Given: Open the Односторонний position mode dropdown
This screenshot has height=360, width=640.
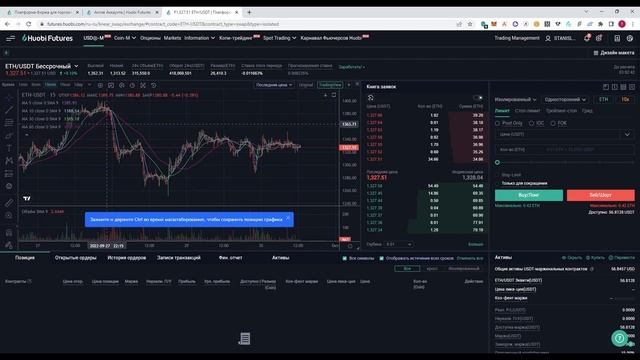Looking at the screenshot, I should pyautogui.click(x=565, y=100).
